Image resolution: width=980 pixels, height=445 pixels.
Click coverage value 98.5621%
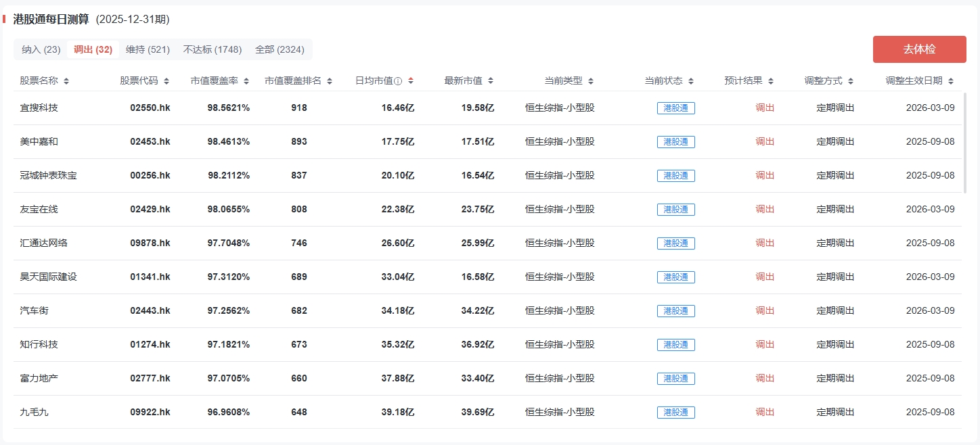229,108
